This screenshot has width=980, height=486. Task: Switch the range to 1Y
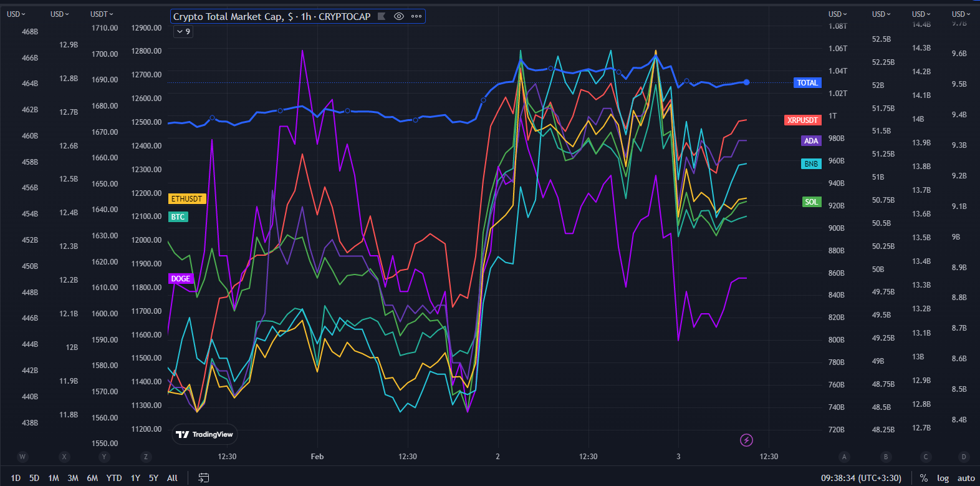(135, 478)
